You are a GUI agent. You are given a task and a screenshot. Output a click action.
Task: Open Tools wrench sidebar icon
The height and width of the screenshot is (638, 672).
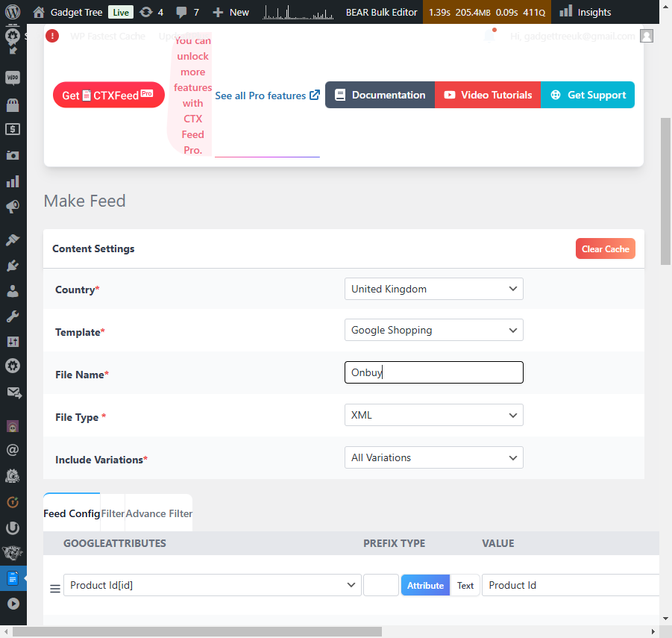pos(13,316)
